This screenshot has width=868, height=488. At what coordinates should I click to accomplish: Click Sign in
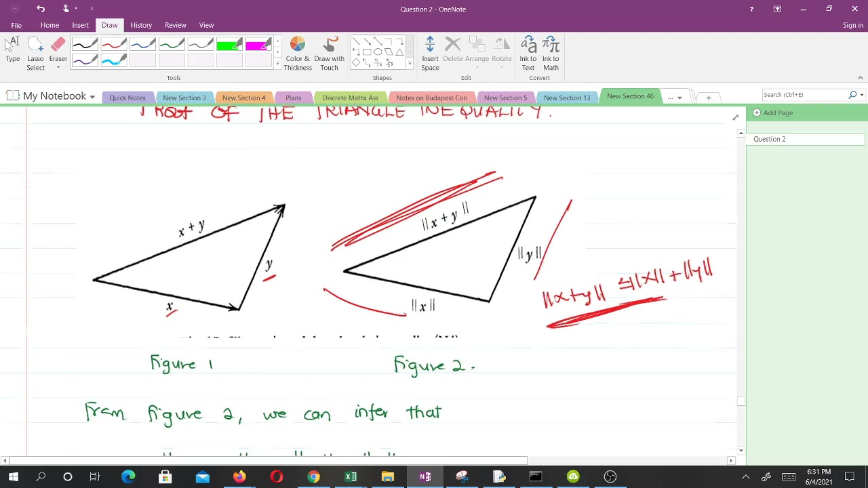853,25
